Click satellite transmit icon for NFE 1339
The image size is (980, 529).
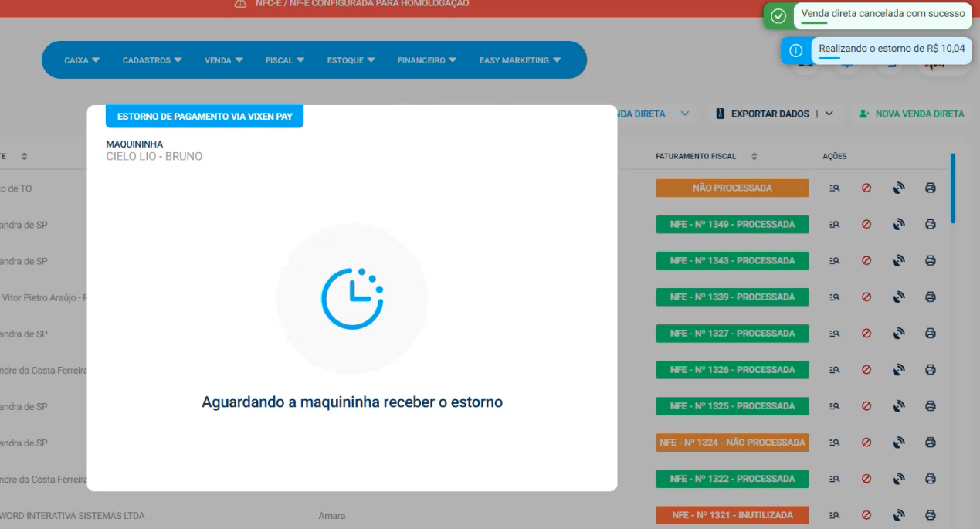click(x=898, y=297)
